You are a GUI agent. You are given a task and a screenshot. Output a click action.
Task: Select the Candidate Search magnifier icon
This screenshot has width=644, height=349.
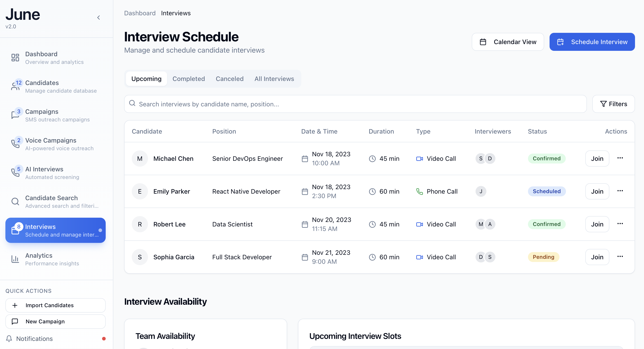[x=15, y=201]
